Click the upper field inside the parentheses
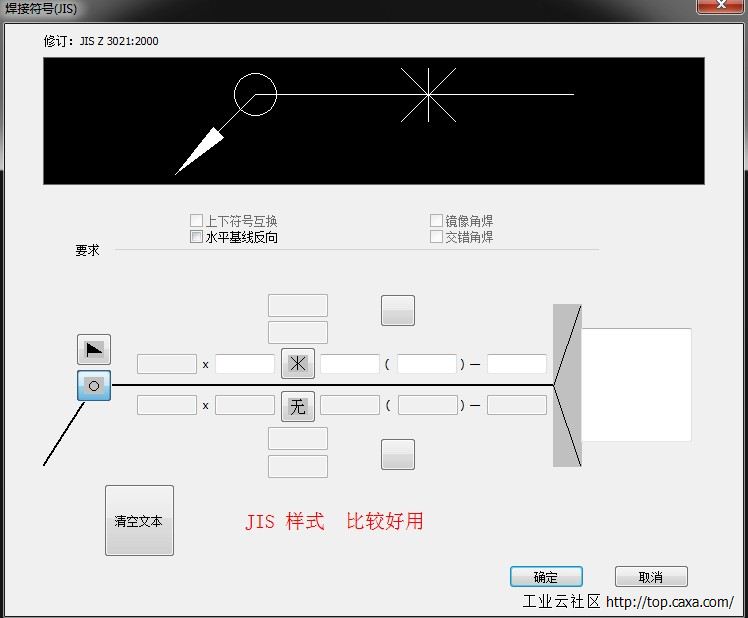748x618 pixels. (427, 364)
